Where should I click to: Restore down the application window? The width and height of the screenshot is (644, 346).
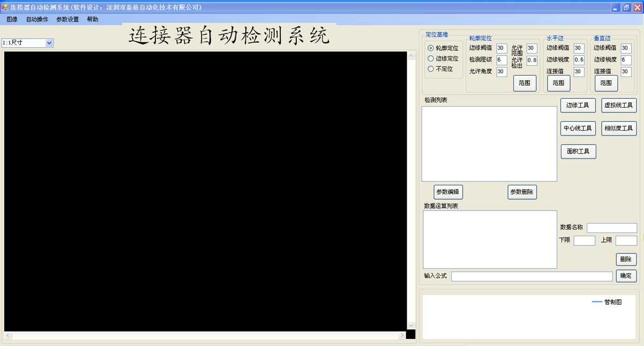(x=626, y=7)
